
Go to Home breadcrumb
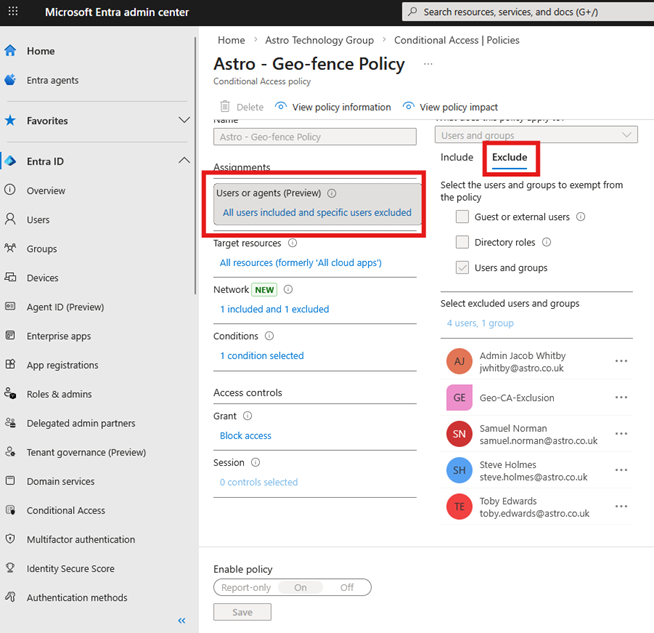[231, 40]
